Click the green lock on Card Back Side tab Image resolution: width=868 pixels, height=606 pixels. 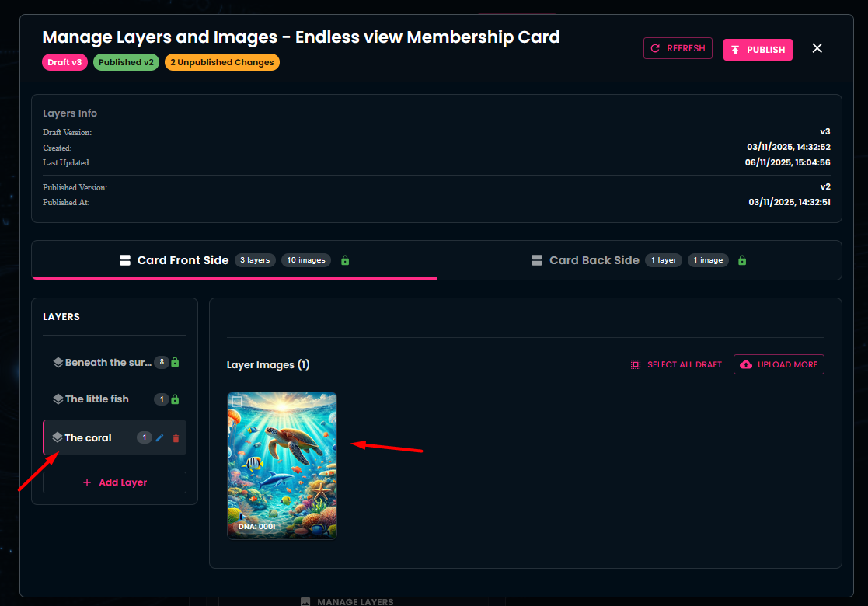coord(742,260)
